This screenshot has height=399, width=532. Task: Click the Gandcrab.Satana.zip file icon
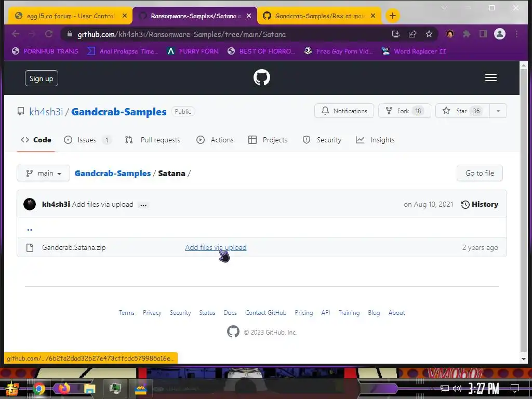(30, 248)
